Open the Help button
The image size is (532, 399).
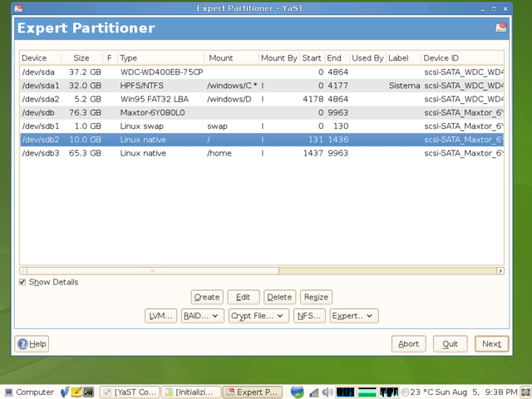click(x=32, y=344)
